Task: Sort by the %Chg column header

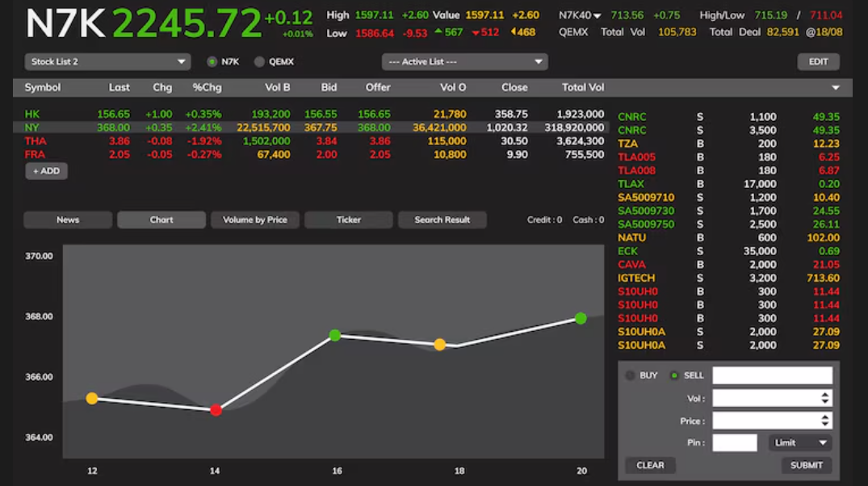Action: click(207, 87)
